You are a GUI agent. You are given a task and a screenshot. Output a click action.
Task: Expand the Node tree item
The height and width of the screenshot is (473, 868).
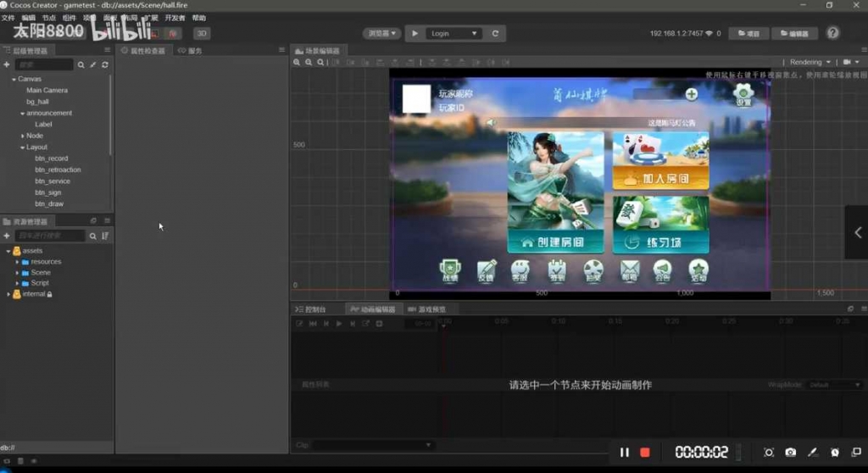pyautogui.click(x=23, y=136)
